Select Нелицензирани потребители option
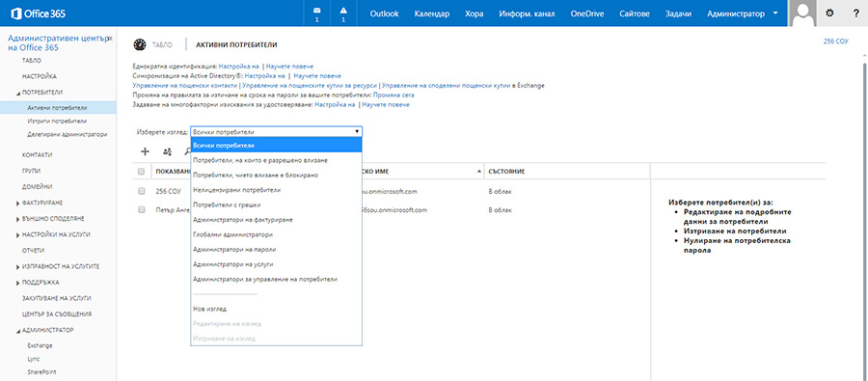Viewport: 868px width, 381px height. click(x=276, y=190)
